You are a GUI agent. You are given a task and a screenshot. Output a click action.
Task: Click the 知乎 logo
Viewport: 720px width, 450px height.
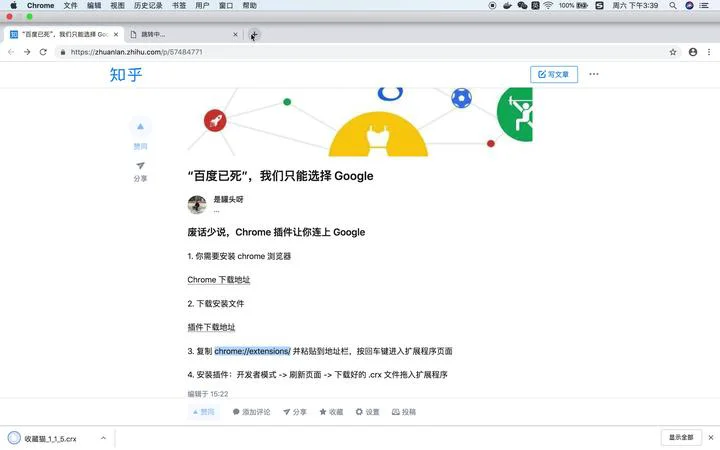[x=126, y=74]
